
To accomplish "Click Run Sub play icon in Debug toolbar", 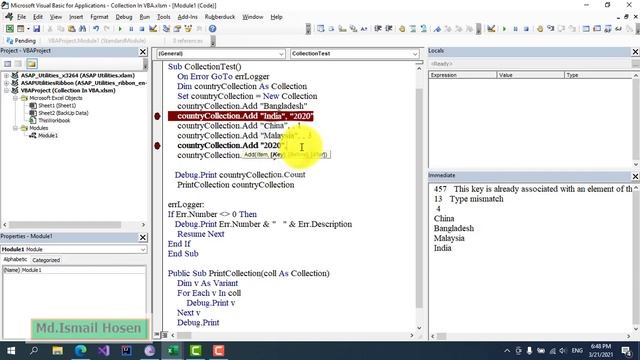I will pyautogui.click(x=504, y=29).
